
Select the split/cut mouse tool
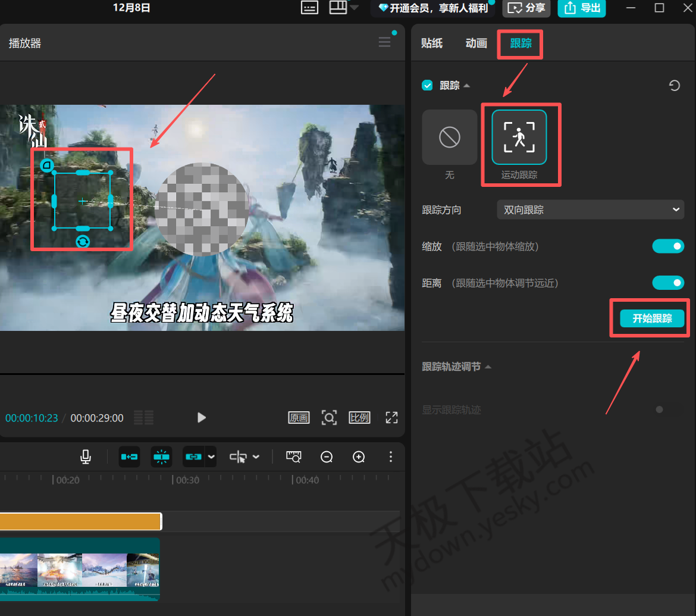(x=239, y=456)
